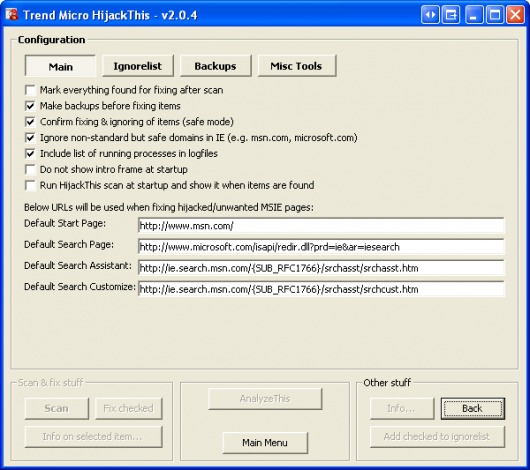The width and height of the screenshot is (530, 470).
Task: Maximize the HijackThis window
Action: [495, 15]
